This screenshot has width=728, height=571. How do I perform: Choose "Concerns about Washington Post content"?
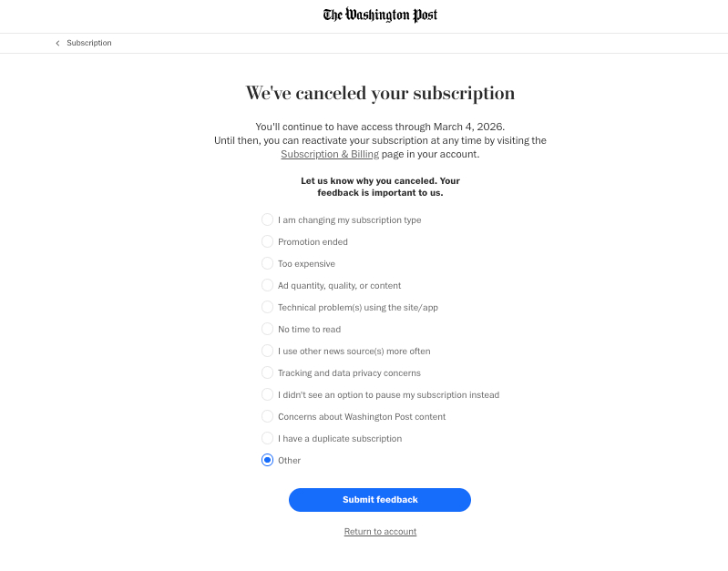[267, 416]
